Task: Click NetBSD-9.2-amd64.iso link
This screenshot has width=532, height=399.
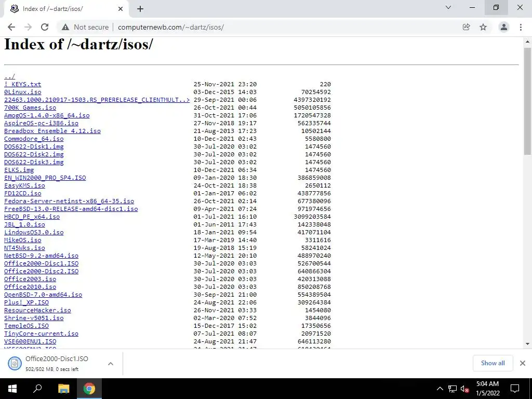Action: tap(41, 256)
